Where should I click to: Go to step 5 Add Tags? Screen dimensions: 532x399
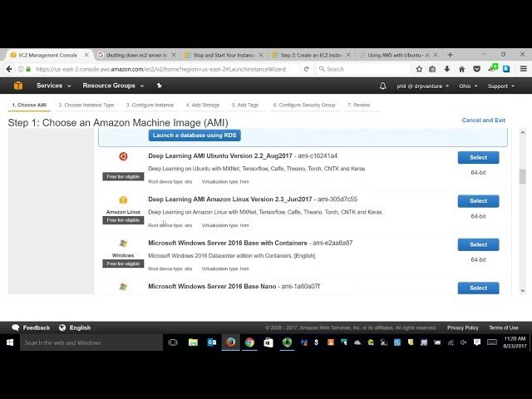click(x=245, y=106)
